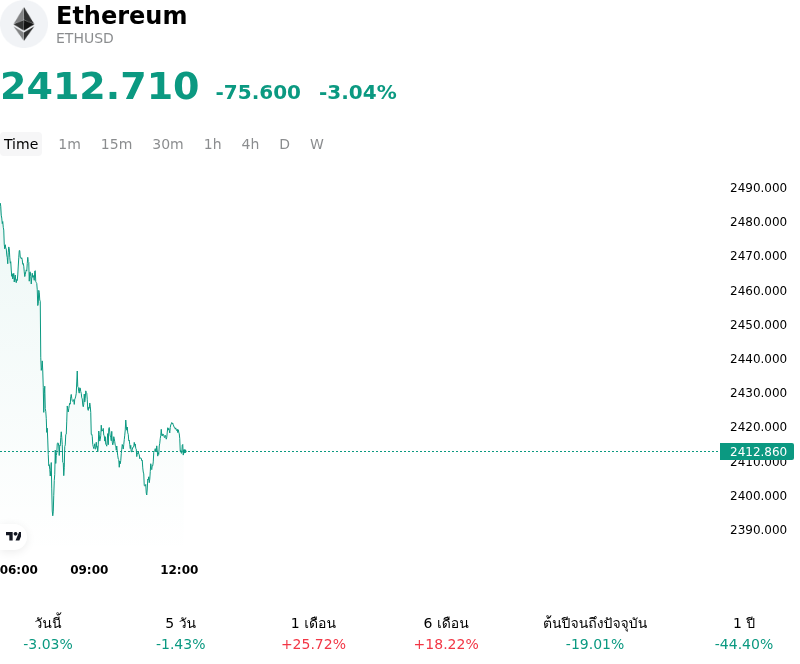Select the 4h timeframe
This screenshot has width=800, height=664.
click(250, 144)
